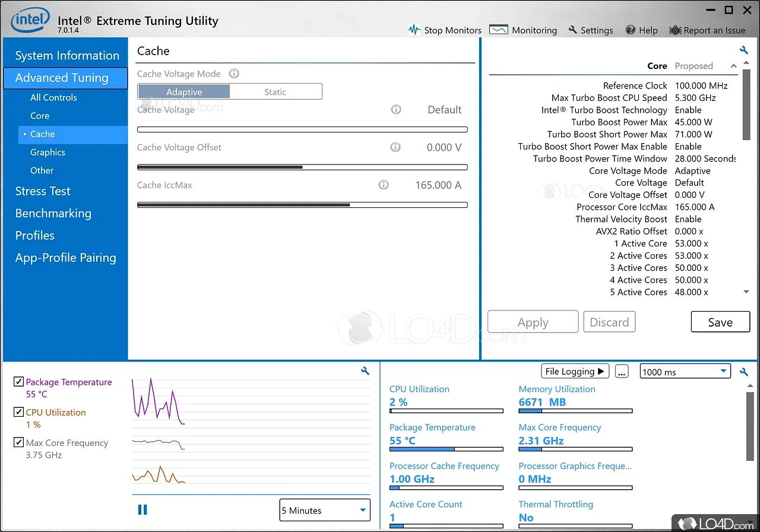
Task: Click the Max Core Frequency 2.31 GHz tile
Action: 575,437
